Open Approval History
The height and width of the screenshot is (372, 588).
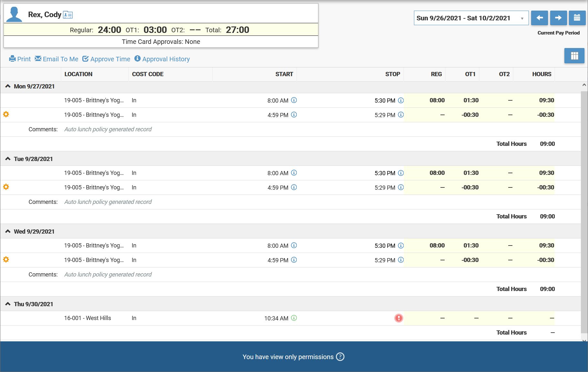click(162, 59)
